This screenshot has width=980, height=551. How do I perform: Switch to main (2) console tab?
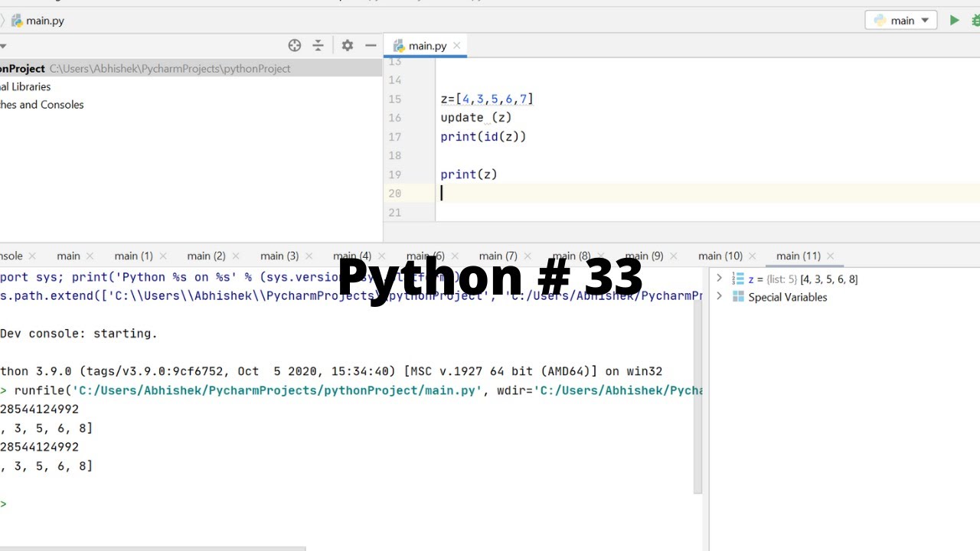click(x=206, y=256)
